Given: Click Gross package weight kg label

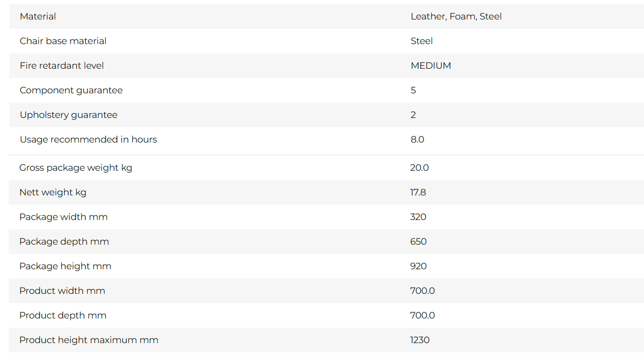Looking at the screenshot, I should 76,168.
